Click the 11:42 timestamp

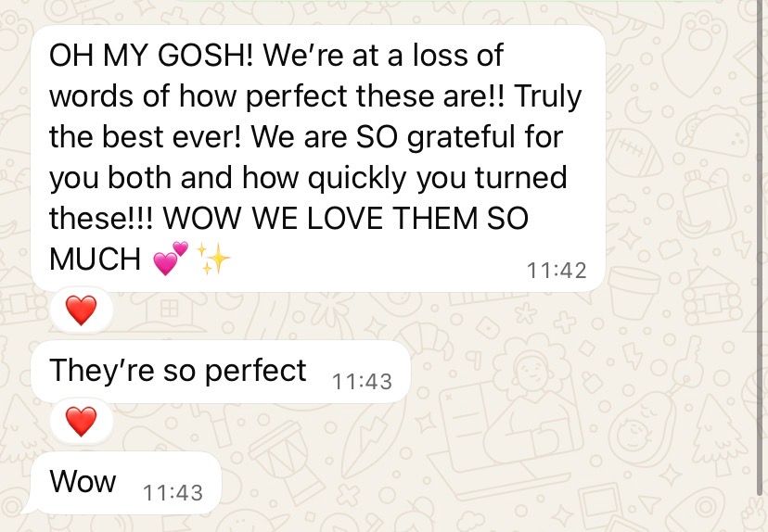point(557,270)
